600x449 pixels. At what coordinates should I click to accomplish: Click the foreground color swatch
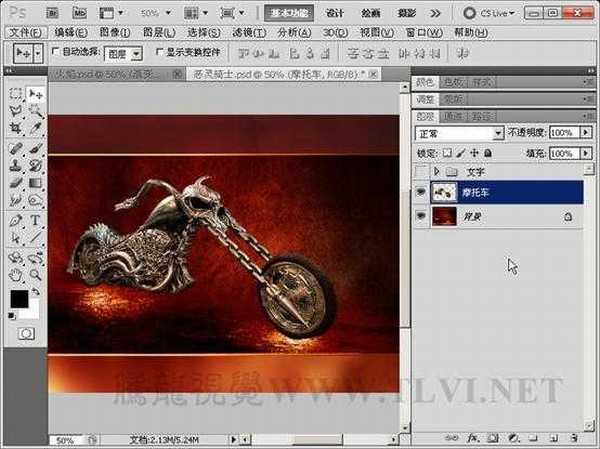pyautogui.click(x=18, y=299)
